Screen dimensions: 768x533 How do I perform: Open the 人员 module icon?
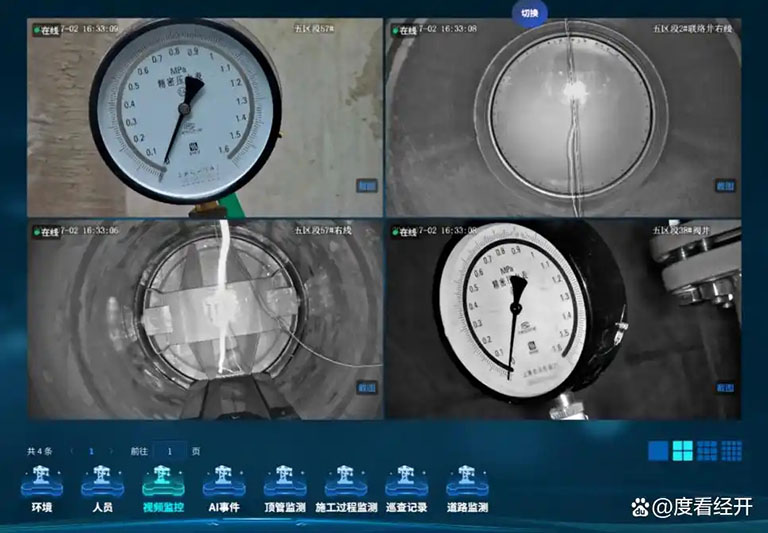102,481
